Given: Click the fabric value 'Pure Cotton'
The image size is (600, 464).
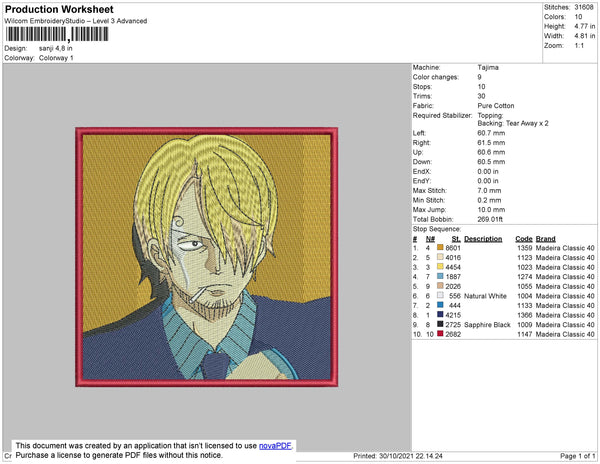Looking at the screenshot, I should pyautogui.click(x=496, y=106).
